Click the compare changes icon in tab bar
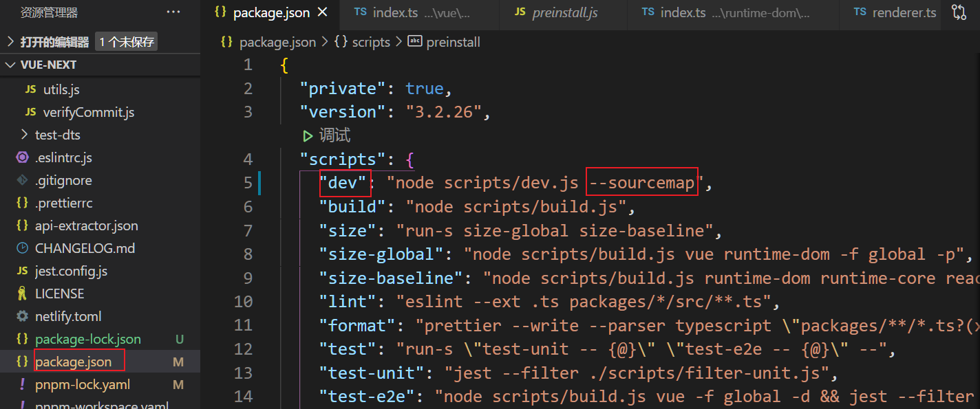Viewport: 980px width, 409px height. pos(959,12)
